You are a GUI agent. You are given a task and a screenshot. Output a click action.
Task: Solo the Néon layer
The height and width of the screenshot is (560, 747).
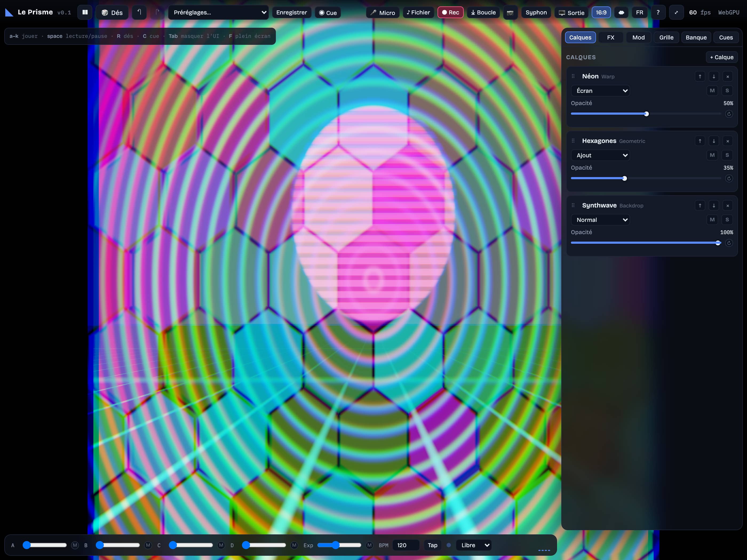728,90
